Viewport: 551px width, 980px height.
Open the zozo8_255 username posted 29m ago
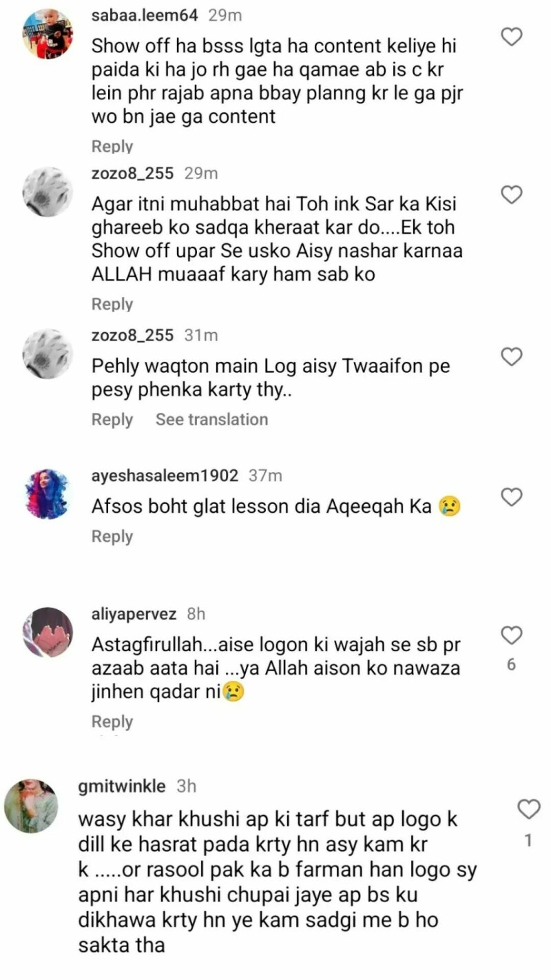(133, 173)
